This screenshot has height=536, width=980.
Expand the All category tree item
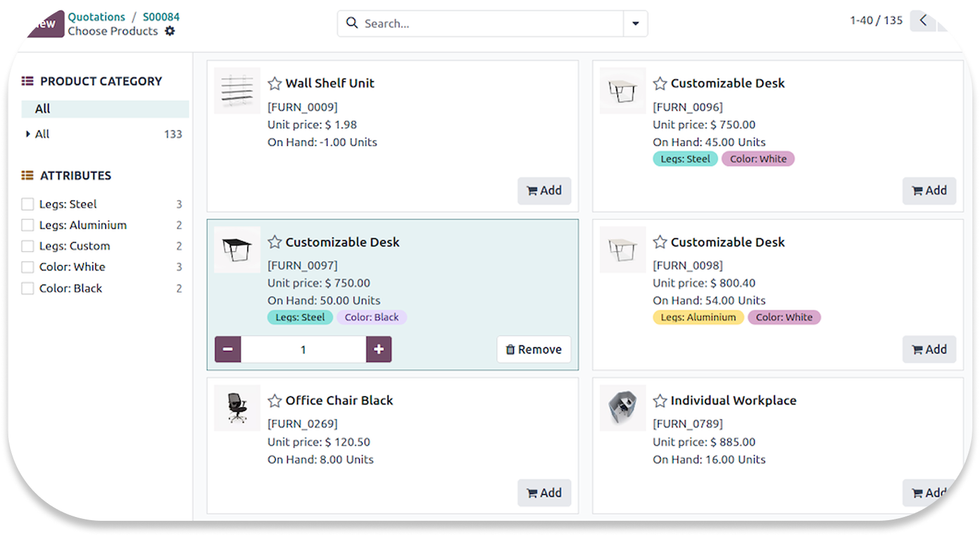28,134
